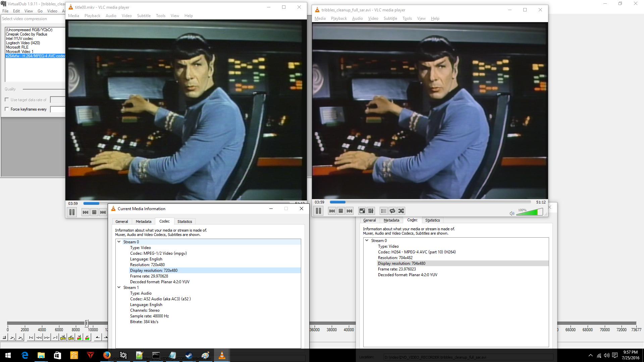Open Help menu in tribbles VLC window
This screenshot has height=362, width=644.
point(435,18)
